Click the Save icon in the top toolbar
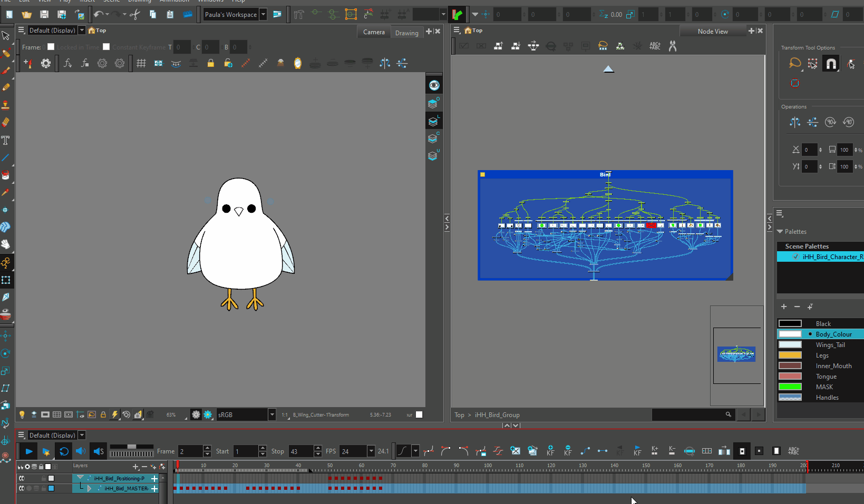Screen dimensions: 864x504 (x=44, y=14)
